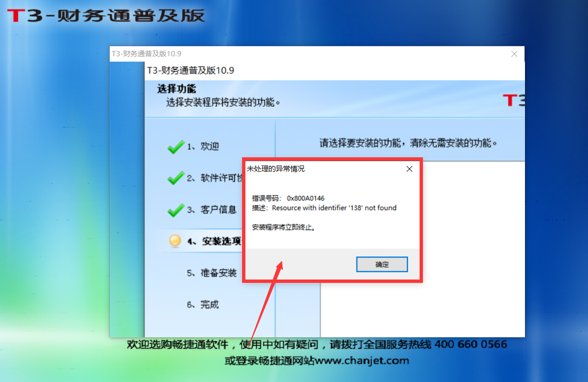Click green checkmark beside 3、客户信息

click(176, 210)
